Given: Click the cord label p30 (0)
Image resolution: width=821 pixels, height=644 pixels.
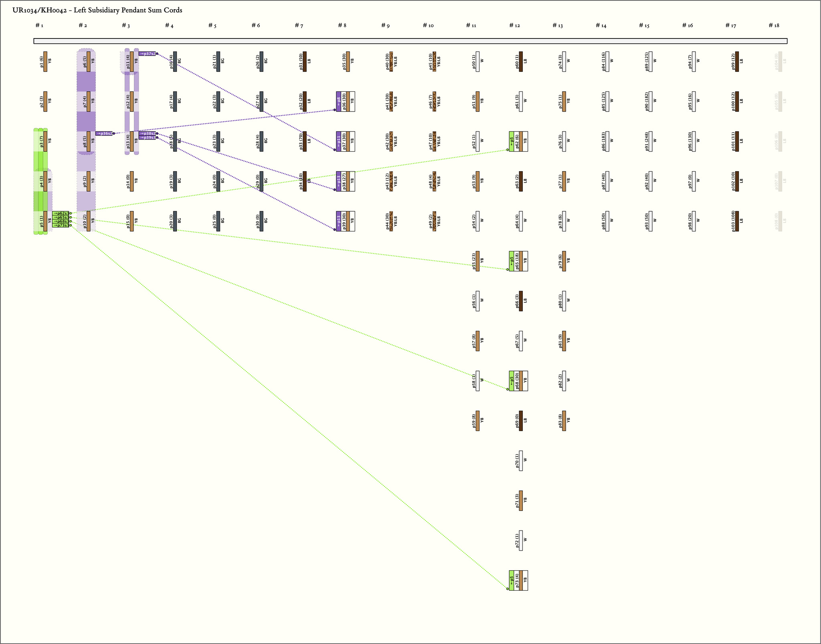Looking at the screenshot, I should coord(258,221).
